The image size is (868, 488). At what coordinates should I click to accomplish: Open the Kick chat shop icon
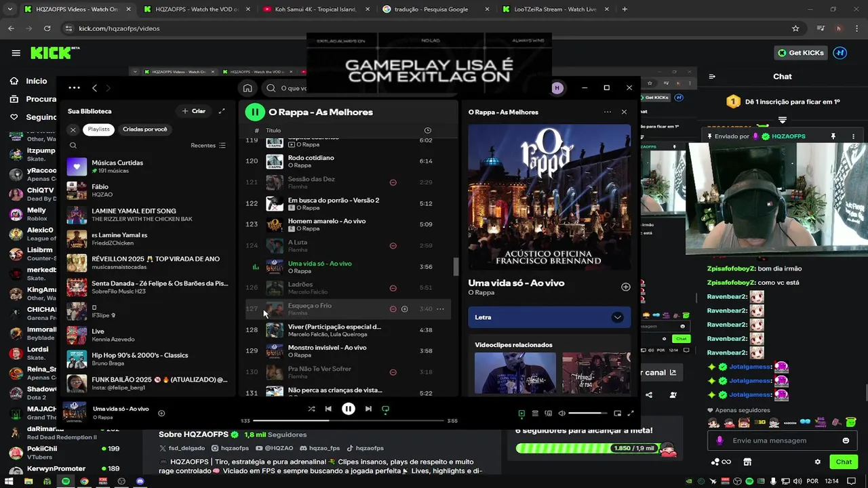click(x=747, y=462)
